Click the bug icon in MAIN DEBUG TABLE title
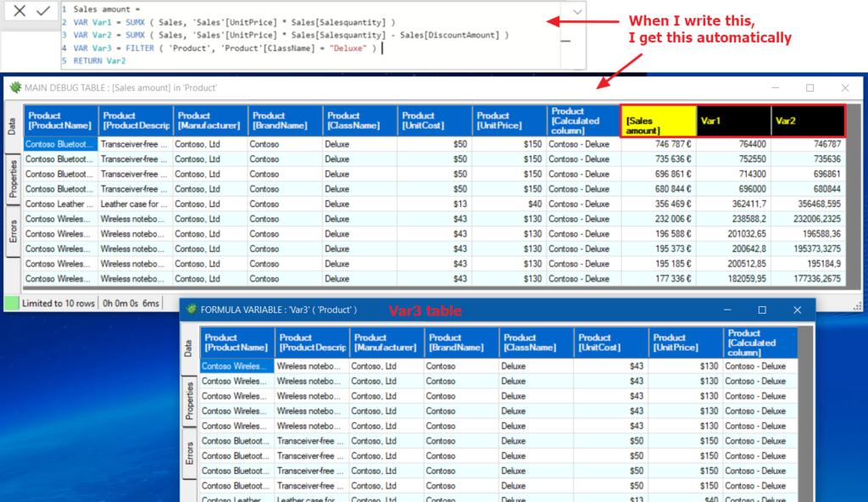 pyautogui.click(x=15, y=87)
